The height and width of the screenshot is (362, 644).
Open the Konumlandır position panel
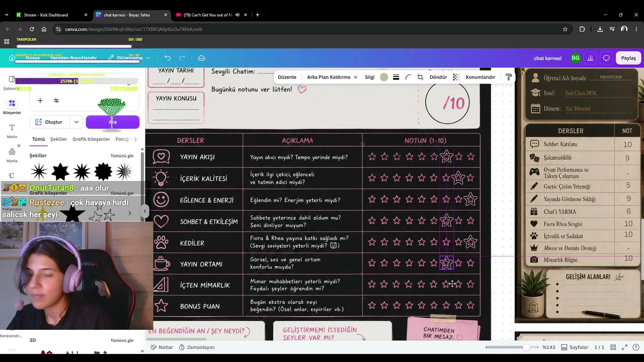point(480,77)
